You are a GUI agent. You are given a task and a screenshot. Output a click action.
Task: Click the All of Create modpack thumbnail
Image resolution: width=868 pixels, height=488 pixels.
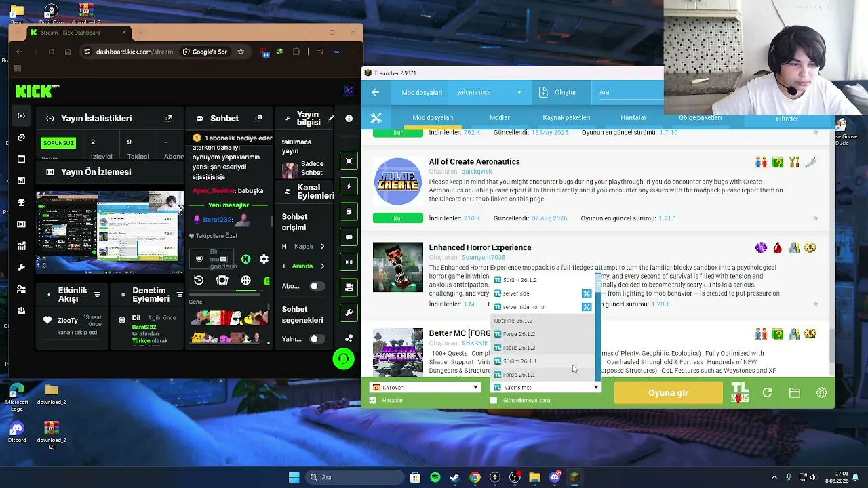[x=398, y=182]
